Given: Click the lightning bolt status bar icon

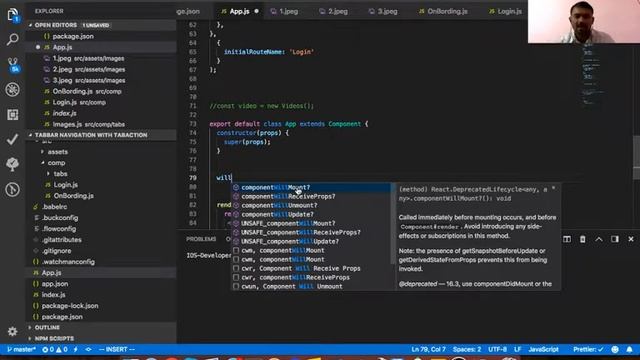Looking at the screenshot, I should tap(76, 349).
